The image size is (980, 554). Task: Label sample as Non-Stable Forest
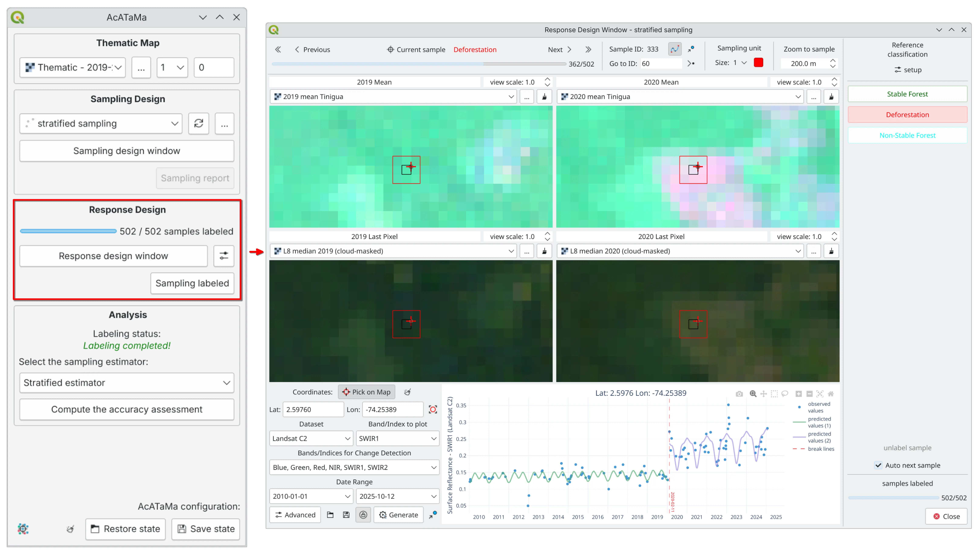[x=907, y=135]
